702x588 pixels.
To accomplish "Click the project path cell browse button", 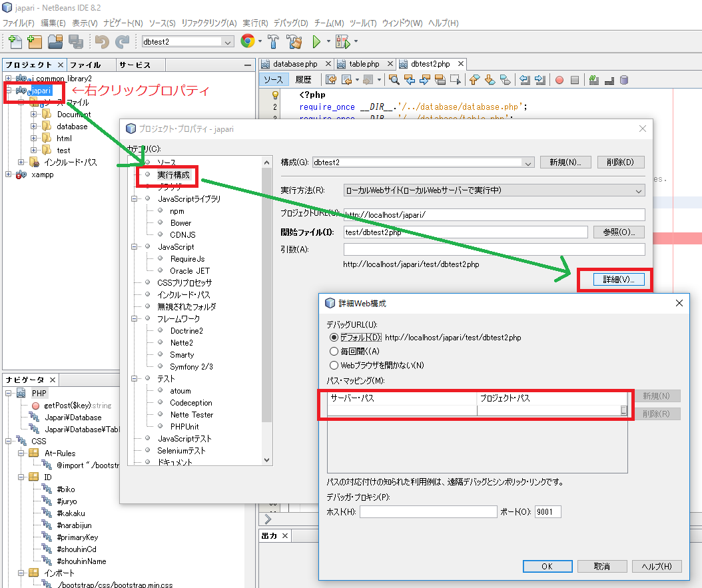I will pos(623,410).
